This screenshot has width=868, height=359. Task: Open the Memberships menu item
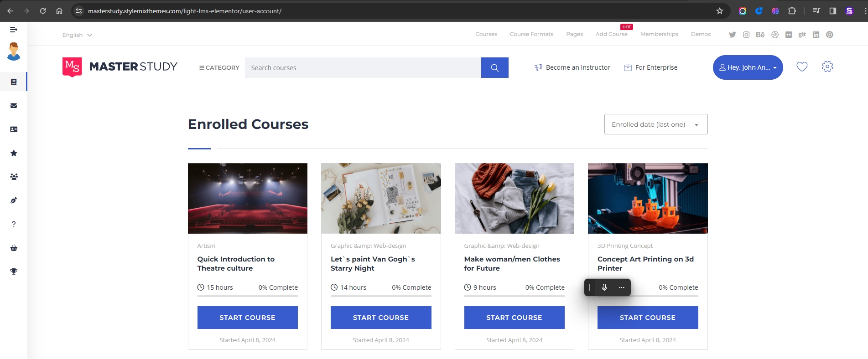659,34
